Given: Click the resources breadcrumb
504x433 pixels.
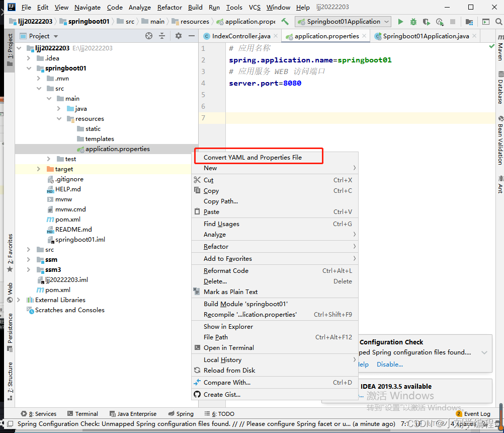Looking at the screenshot, I should pos(191,22).
